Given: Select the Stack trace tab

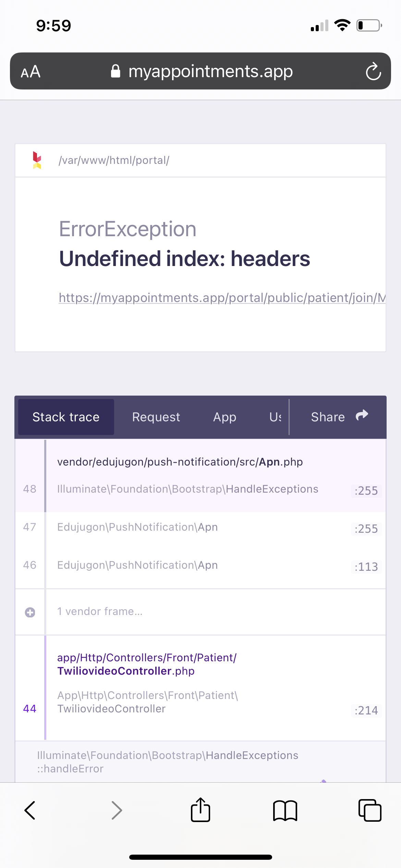Looking at the screenshot, I should (66, 417).
